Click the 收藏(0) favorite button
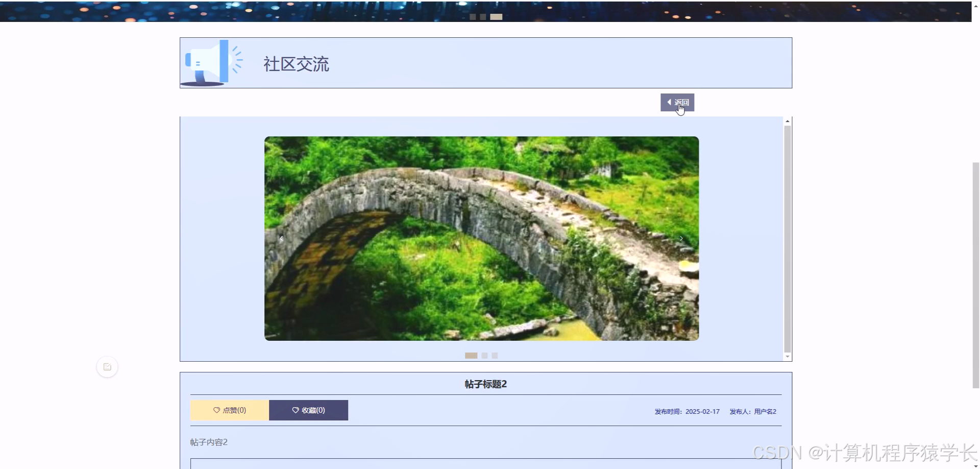Screen dimensions: 980x469 click(308, 410)
